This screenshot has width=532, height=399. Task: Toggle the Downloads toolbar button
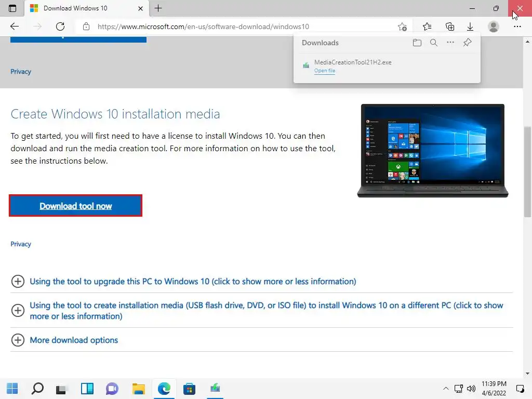tap(470, 26)
